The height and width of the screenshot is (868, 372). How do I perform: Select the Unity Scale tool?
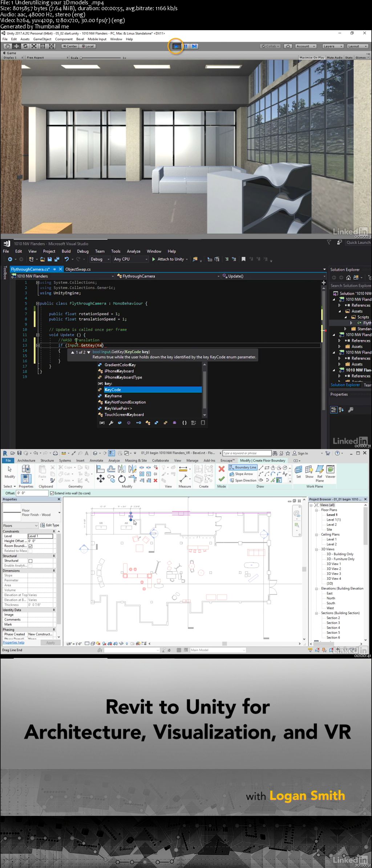point(34,46)
